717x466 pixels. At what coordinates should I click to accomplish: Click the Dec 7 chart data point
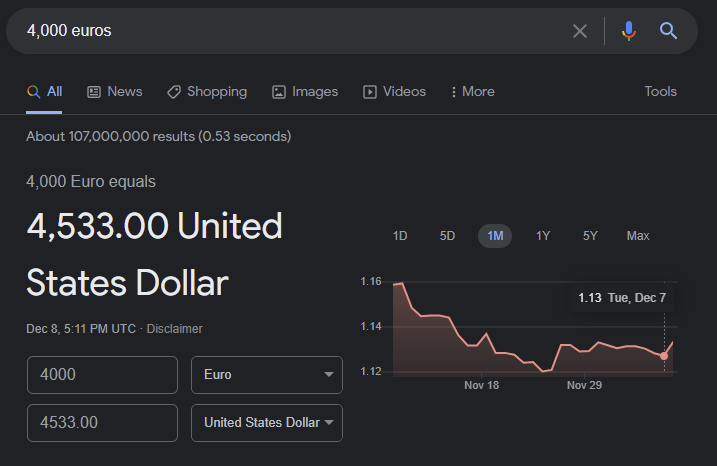[664, 355]
